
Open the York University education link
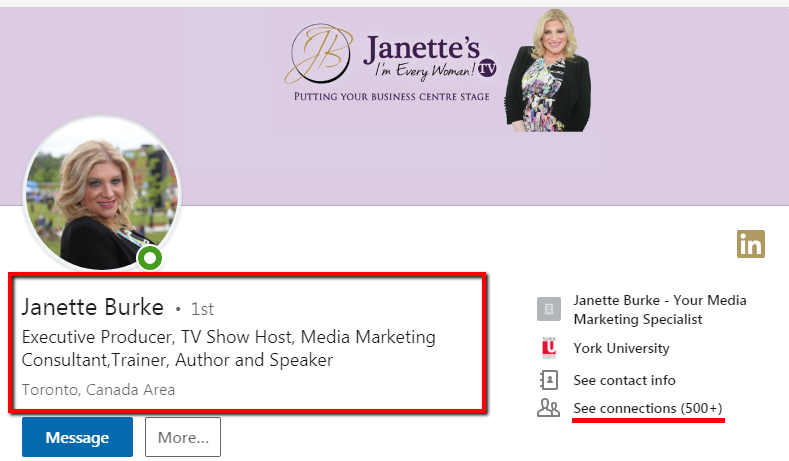[621, 349]
